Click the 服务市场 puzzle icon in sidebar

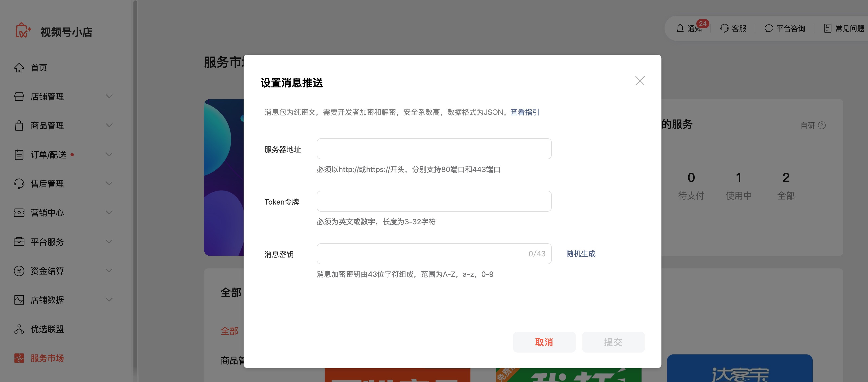click(19, 358)
